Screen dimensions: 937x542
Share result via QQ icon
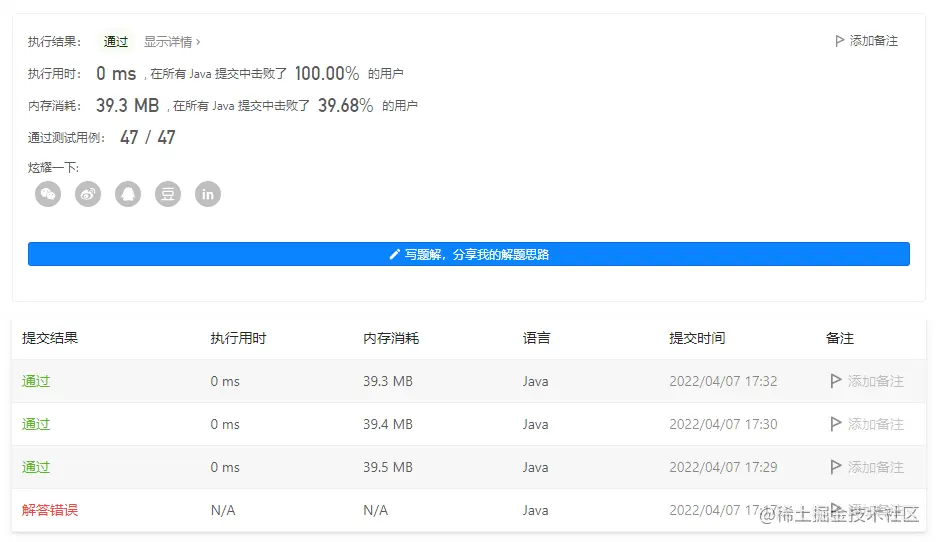pyautogui.click(x=128, y=194)
